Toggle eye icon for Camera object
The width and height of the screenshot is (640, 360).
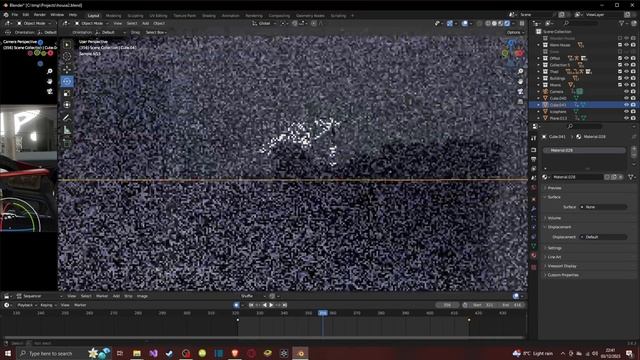click(627, 91)
